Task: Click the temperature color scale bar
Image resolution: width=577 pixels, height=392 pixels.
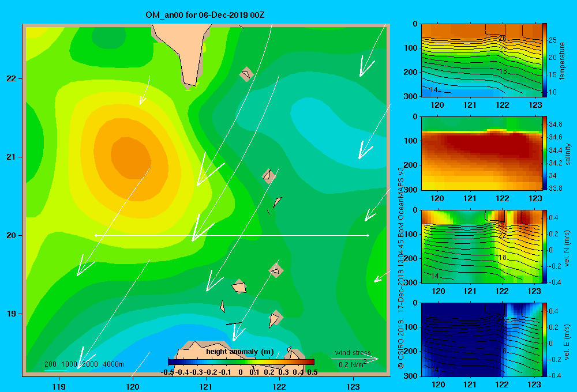Action: (x=545, y=60)
